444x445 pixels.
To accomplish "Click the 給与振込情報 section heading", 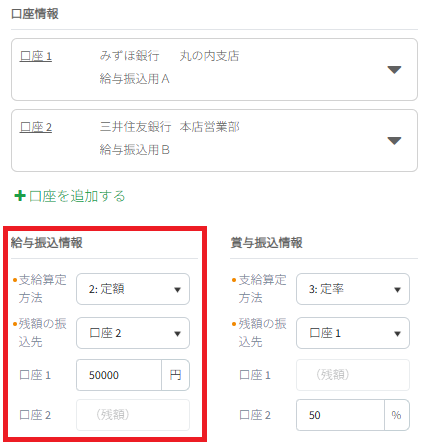I will tap(47, 243).
